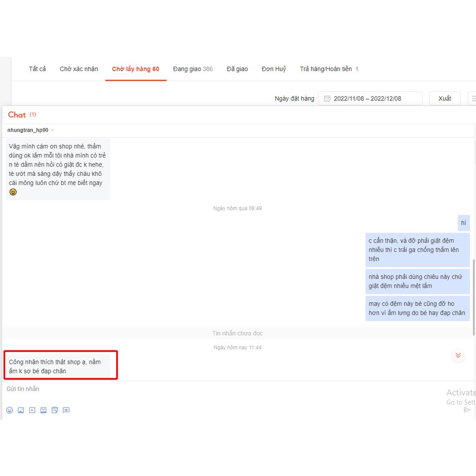The image size is (476, 476).
Task: Click the Chat panel header title
Action: point(17,115)
